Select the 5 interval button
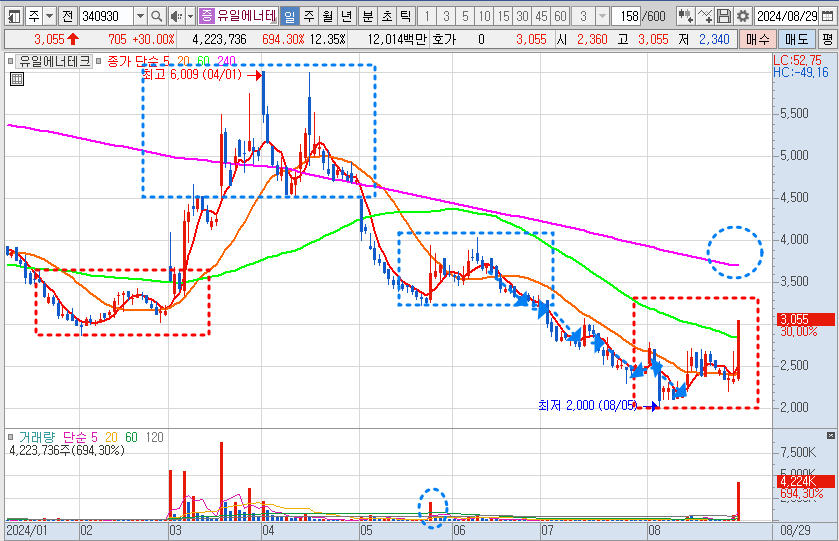Viewport: 839px width, 541px height. click(465, 17)
